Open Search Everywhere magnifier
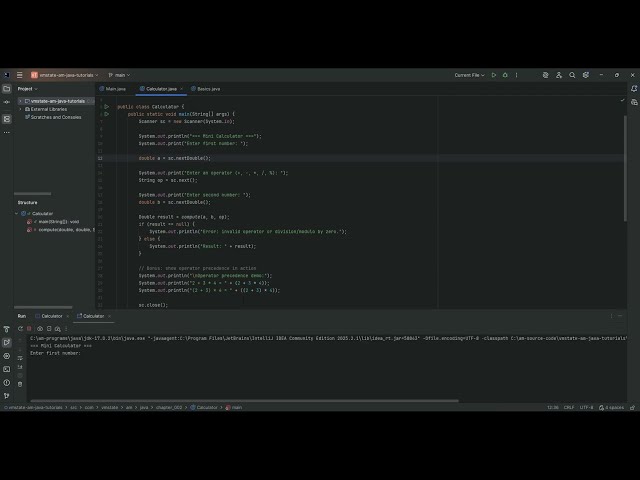Image resolution: width=640 pixels, height=480 pixels. point(572,75)
